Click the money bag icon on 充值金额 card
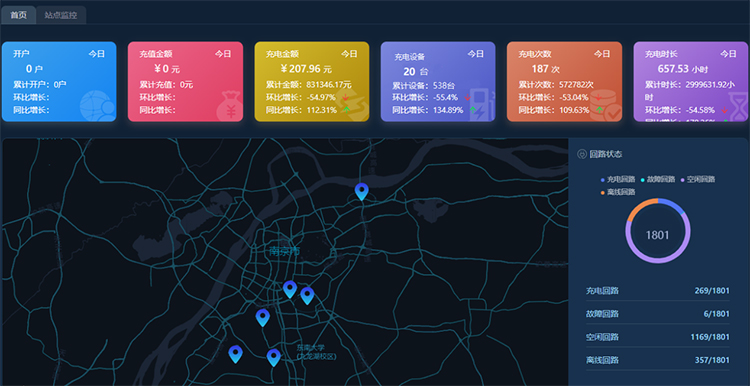 coord(230,106)
